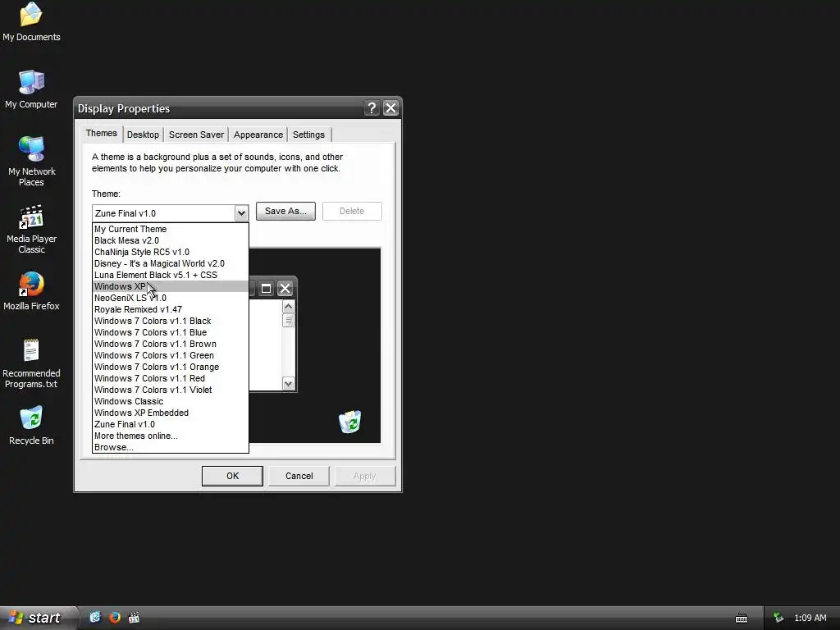Viewport: 840px width, 630px height.
Task: Click the preview window maximize button
Action: pyautogui.click(x=267, y=289)
